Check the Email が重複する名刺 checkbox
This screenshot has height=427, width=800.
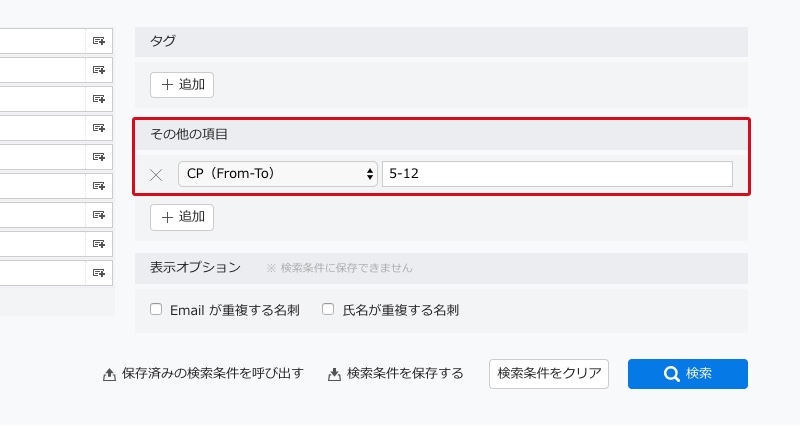pos(156,309)
